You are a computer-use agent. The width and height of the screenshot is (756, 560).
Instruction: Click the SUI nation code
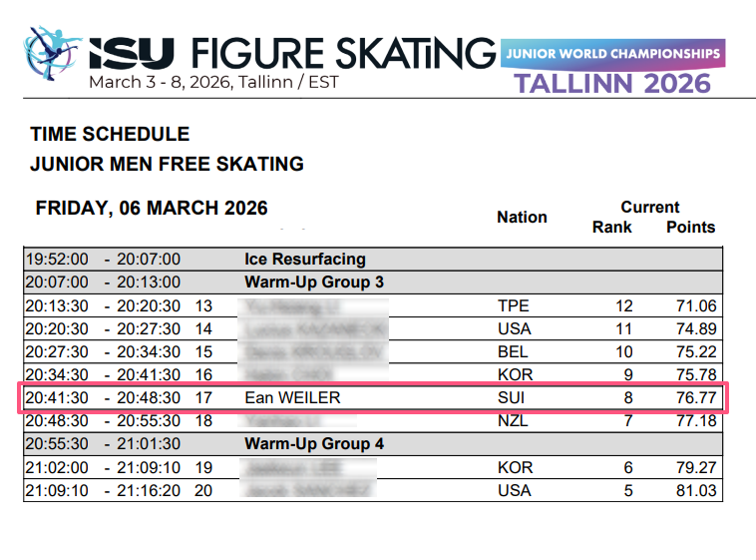click(x=514, y=398)
